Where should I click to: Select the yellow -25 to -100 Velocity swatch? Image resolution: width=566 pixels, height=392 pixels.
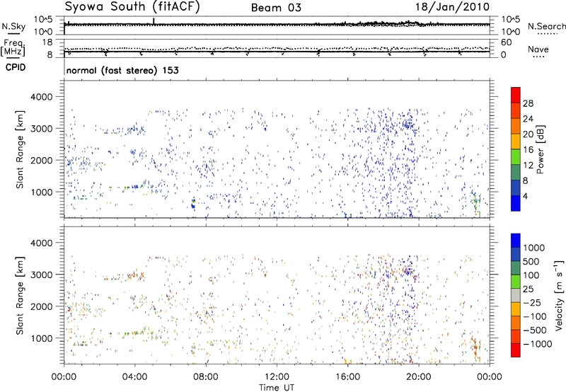pyautogui.click(x=516, y=310)
